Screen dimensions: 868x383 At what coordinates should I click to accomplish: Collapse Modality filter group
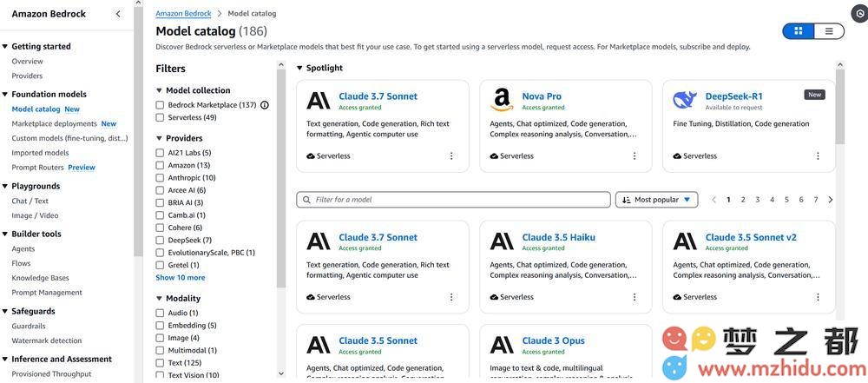pos(160,298)
